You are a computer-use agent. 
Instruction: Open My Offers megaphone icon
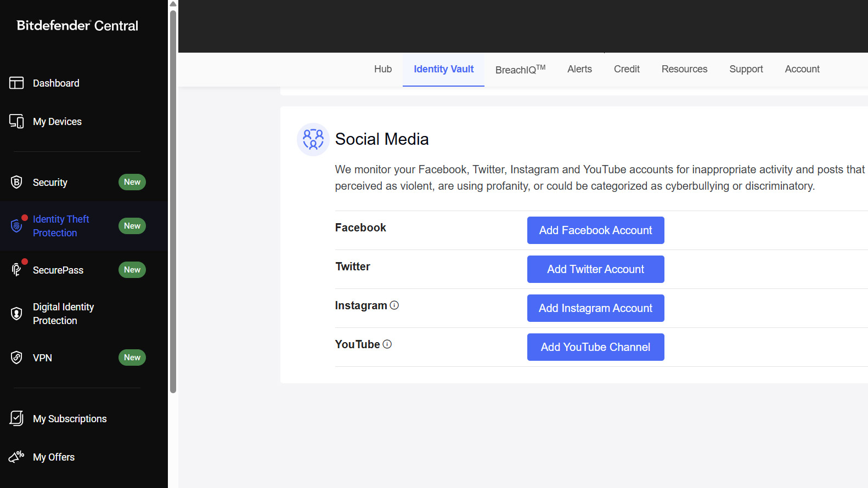coord(16,457)
